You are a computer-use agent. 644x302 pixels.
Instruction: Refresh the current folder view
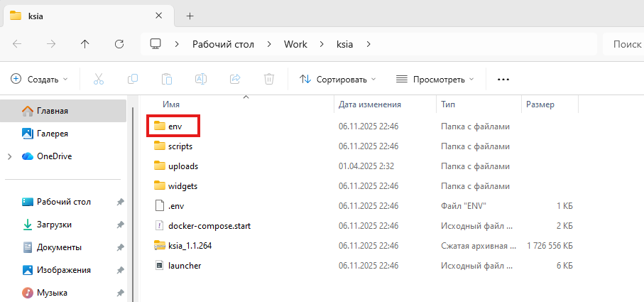(119, 44)
